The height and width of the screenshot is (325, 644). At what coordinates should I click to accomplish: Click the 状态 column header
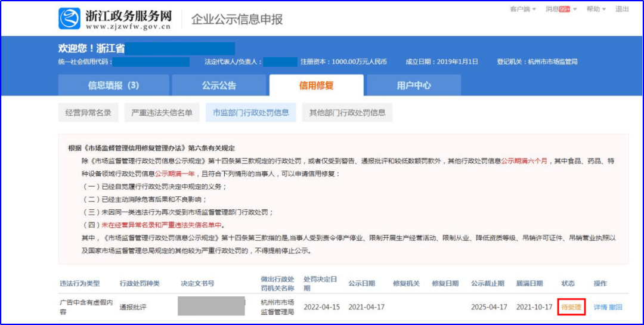(568, 283)
